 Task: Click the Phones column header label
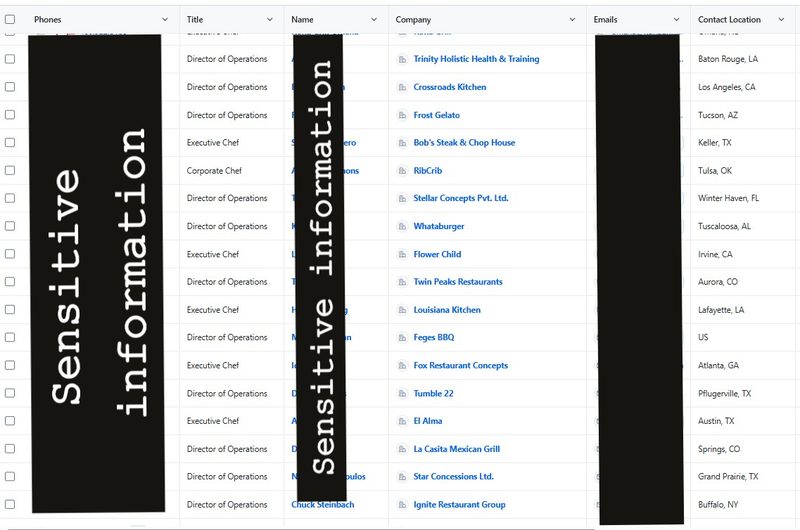47,19
